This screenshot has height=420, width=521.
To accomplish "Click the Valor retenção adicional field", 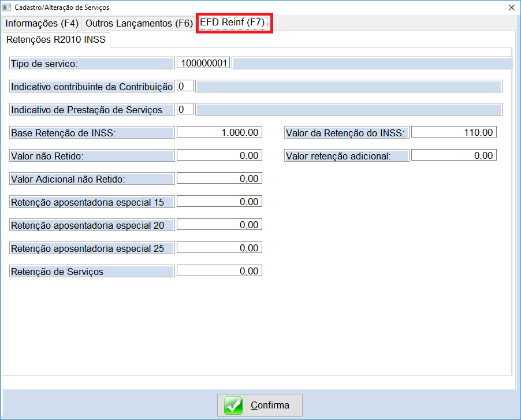I will (x=453, y=155).
